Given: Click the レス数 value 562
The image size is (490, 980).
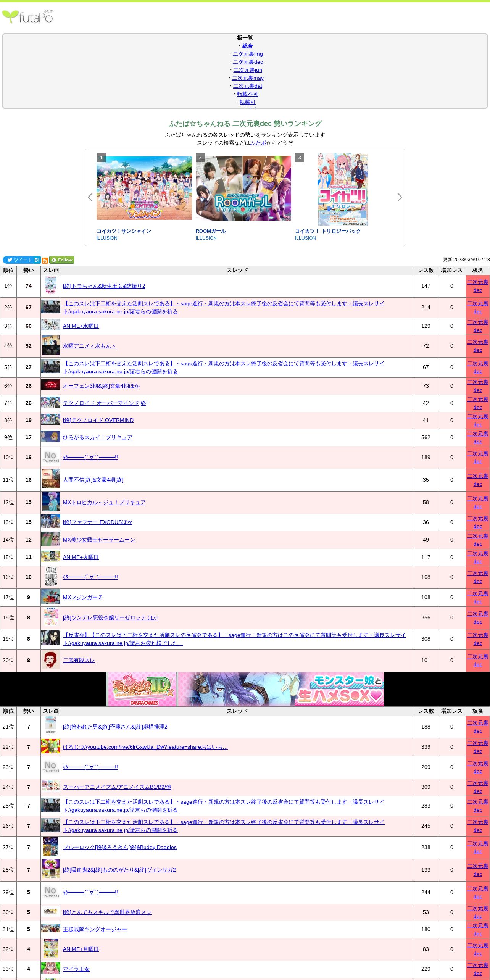Looking at the screenshot, I should pyautogui.click(x=426, y=437).
